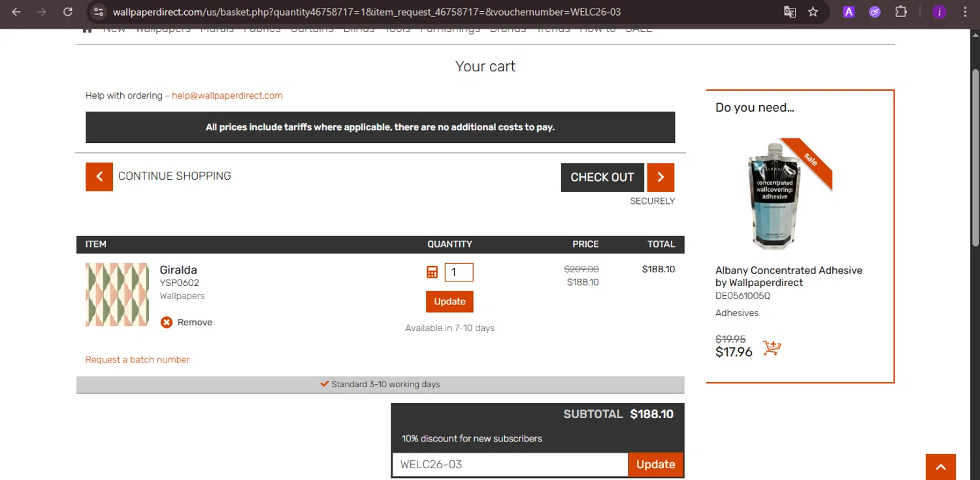Click the CHECK OUT button

[x=602, y=177]
